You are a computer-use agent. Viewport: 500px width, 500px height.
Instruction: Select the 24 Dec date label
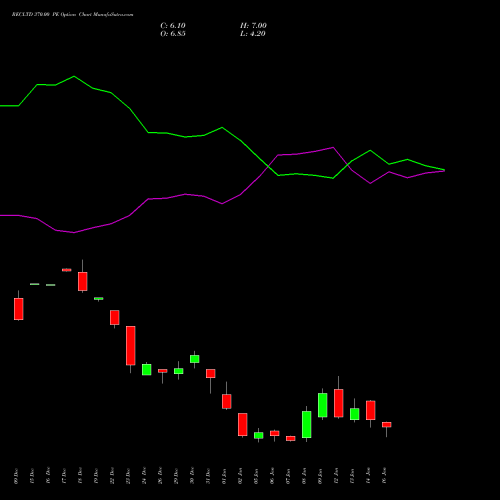144,476
